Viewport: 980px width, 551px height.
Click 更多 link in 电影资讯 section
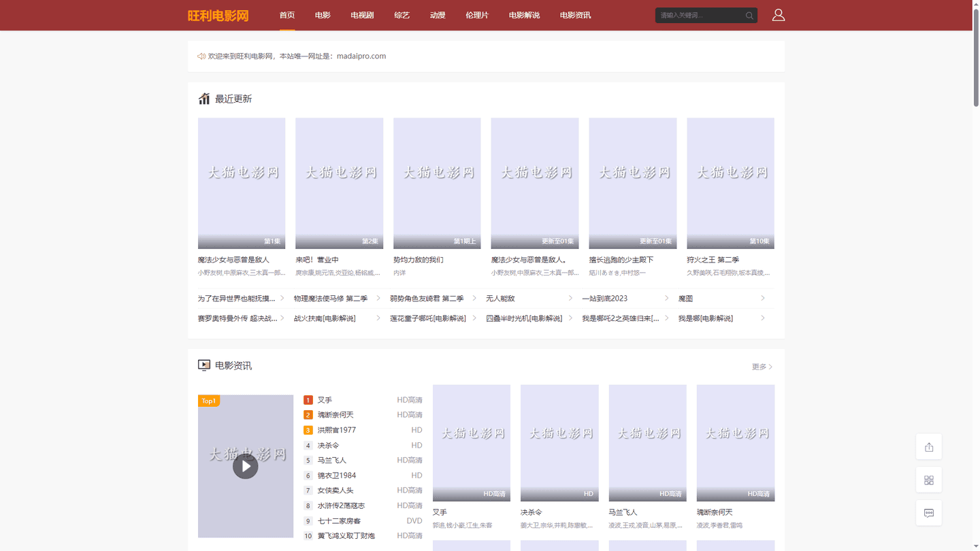pos(762,367)
